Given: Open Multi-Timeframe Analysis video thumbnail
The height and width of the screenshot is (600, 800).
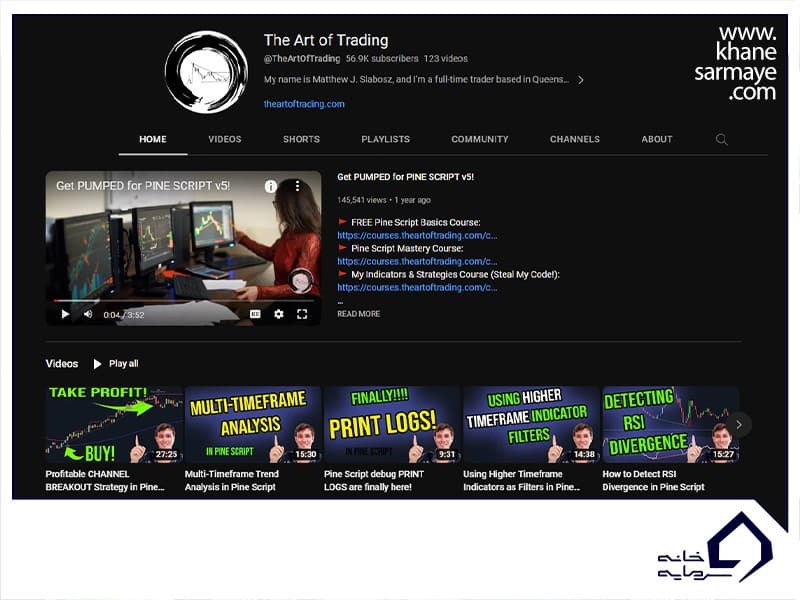Looking at the screenshot, I should [253, 424].
